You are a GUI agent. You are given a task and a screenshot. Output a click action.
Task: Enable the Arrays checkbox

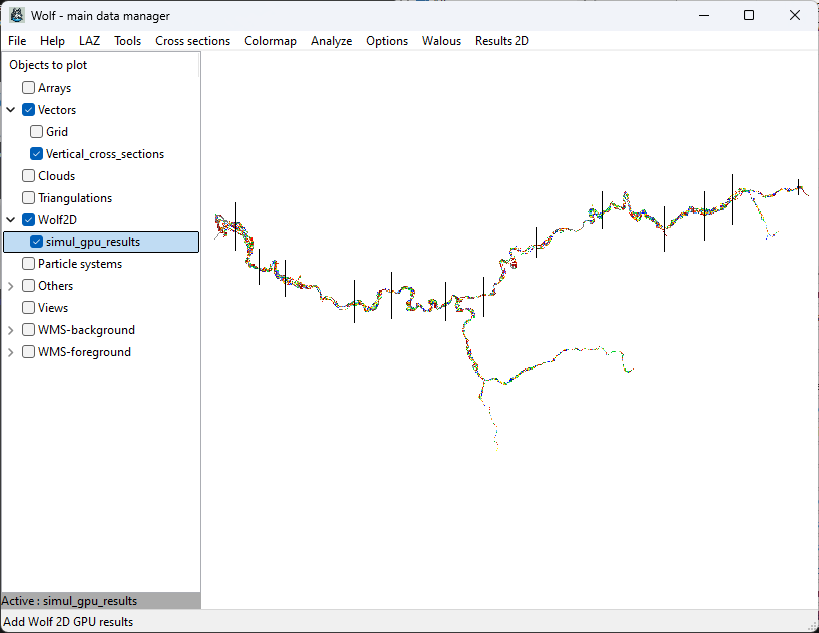point(28,88)
